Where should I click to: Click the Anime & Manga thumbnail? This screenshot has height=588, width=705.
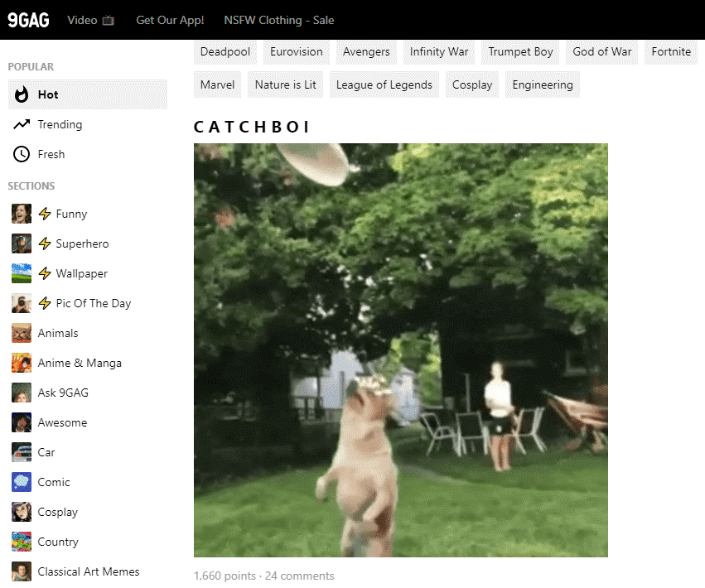tap(22, 363)
